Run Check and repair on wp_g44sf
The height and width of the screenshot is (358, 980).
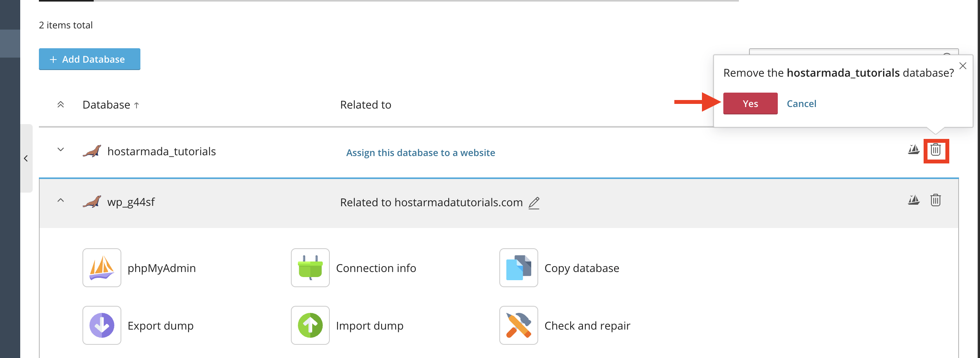point(518,325)
